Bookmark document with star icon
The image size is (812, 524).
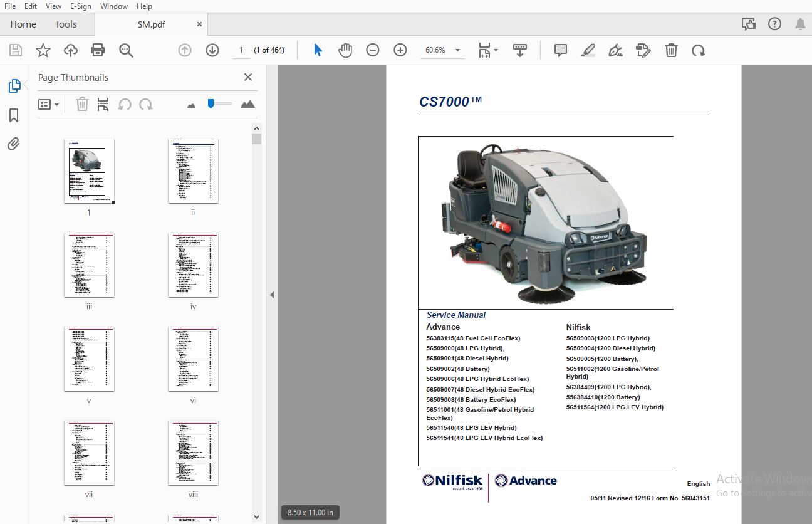(43, 50)
